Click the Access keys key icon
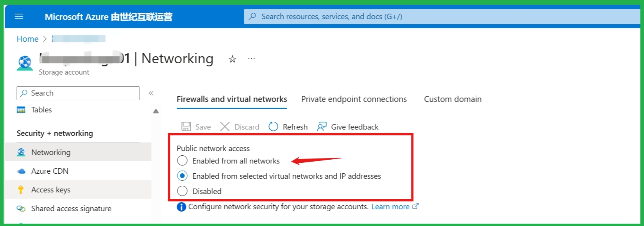The image size is (644, 226). click(x=21, y=190)
